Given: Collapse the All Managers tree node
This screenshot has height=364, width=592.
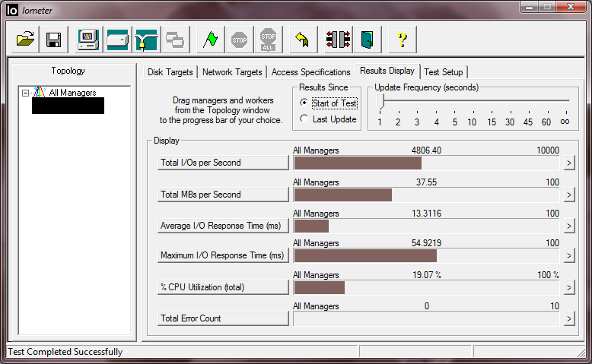Looking at the screenshot, I should point(25,93).
